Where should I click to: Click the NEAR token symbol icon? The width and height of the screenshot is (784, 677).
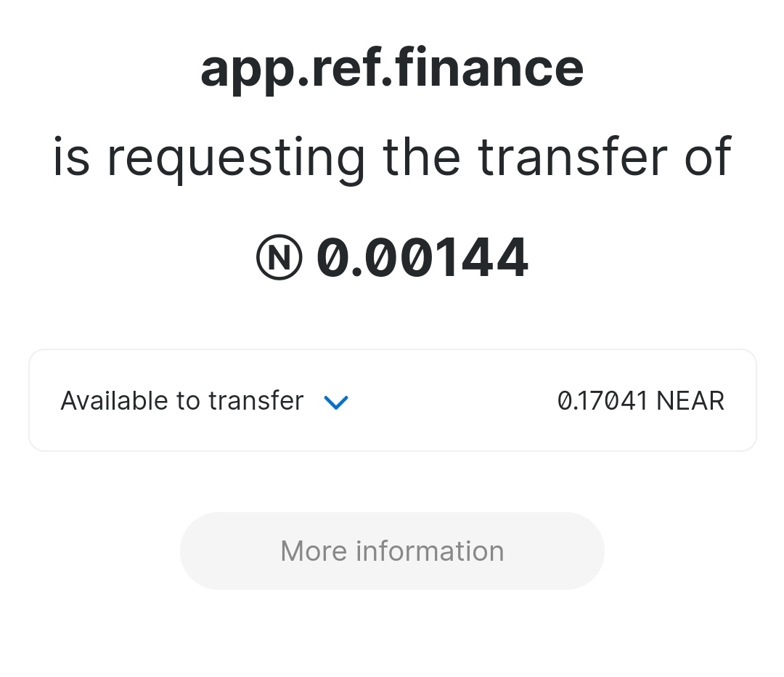coord(279,259)
